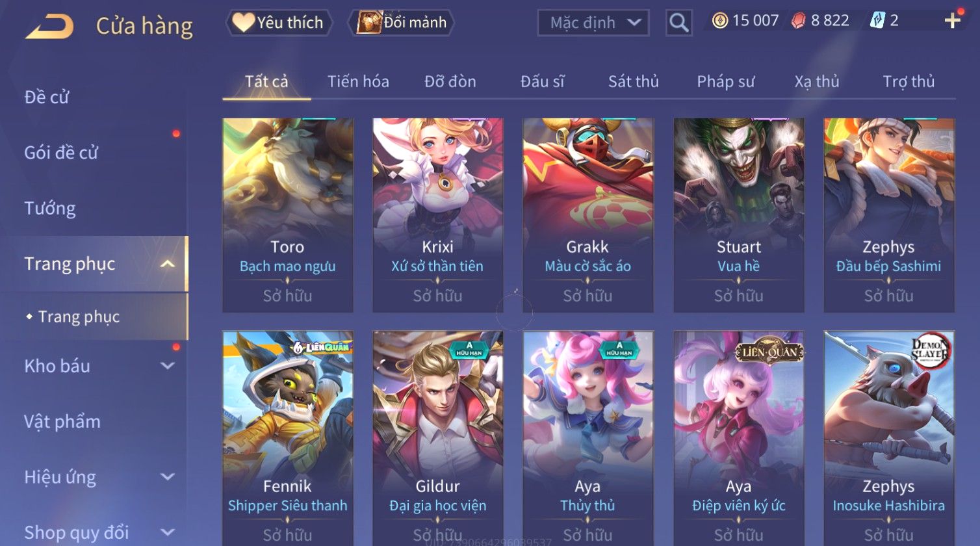Tap the red gem balance icon
The width and height of the screenshot is (980, 546).
(x=799, y=21)
